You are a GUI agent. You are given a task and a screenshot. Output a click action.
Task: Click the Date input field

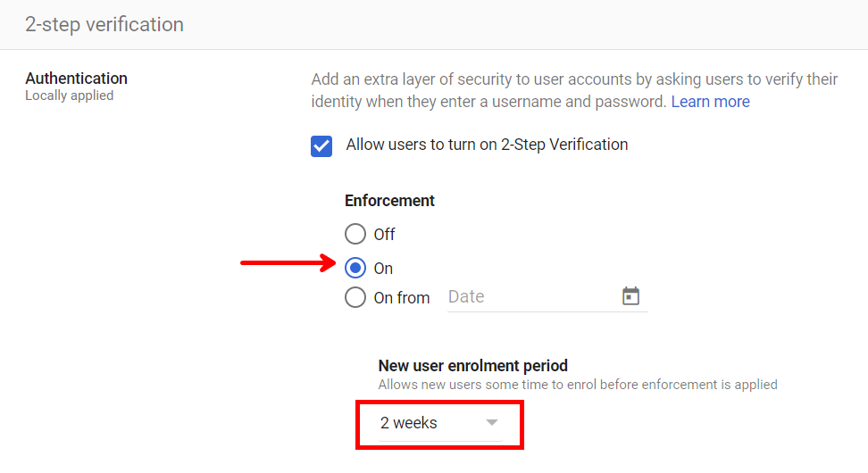pos(527,297)
